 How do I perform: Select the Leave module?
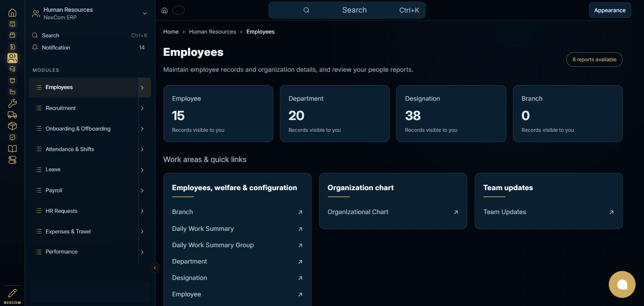(84, 170)
